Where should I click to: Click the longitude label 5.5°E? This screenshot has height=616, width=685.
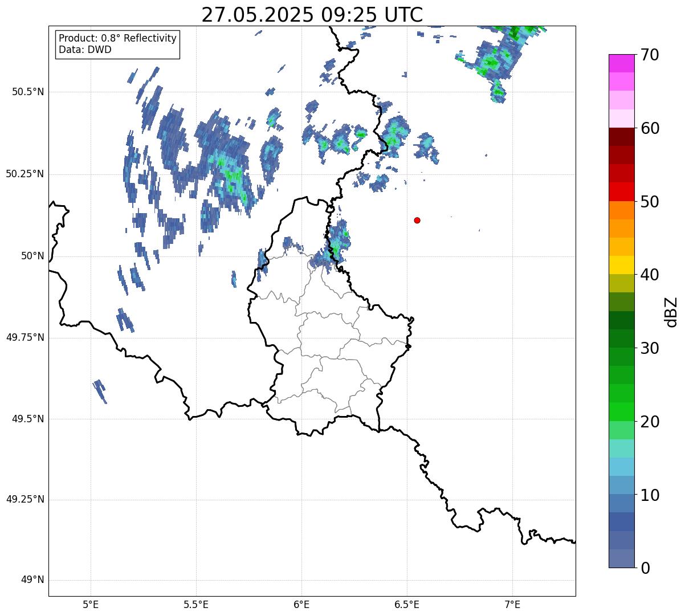coord(196,604)
